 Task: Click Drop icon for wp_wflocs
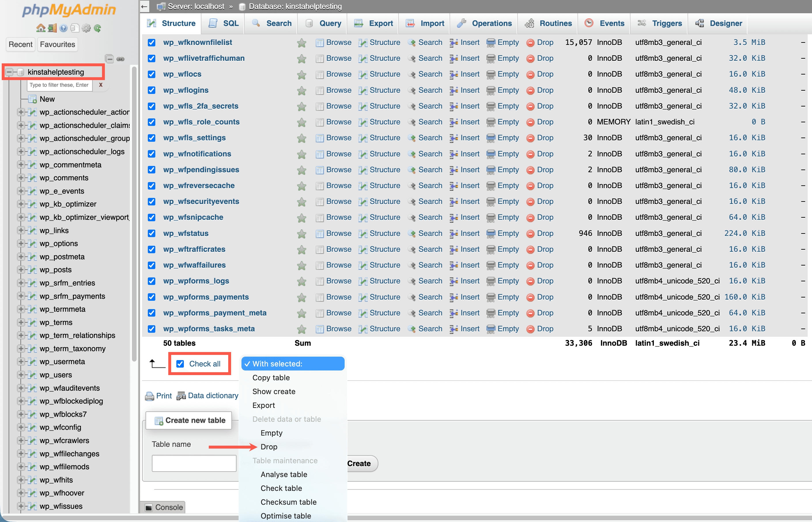click(530, 75)
